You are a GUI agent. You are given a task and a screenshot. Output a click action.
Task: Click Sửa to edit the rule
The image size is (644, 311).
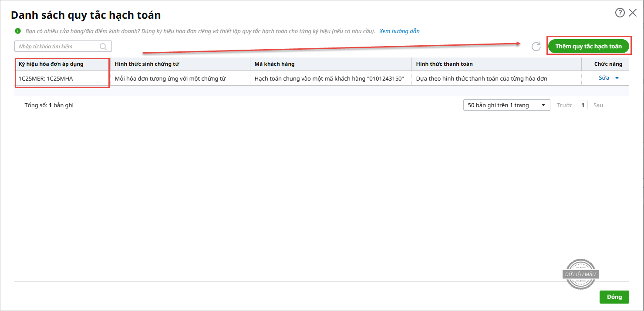604,78
